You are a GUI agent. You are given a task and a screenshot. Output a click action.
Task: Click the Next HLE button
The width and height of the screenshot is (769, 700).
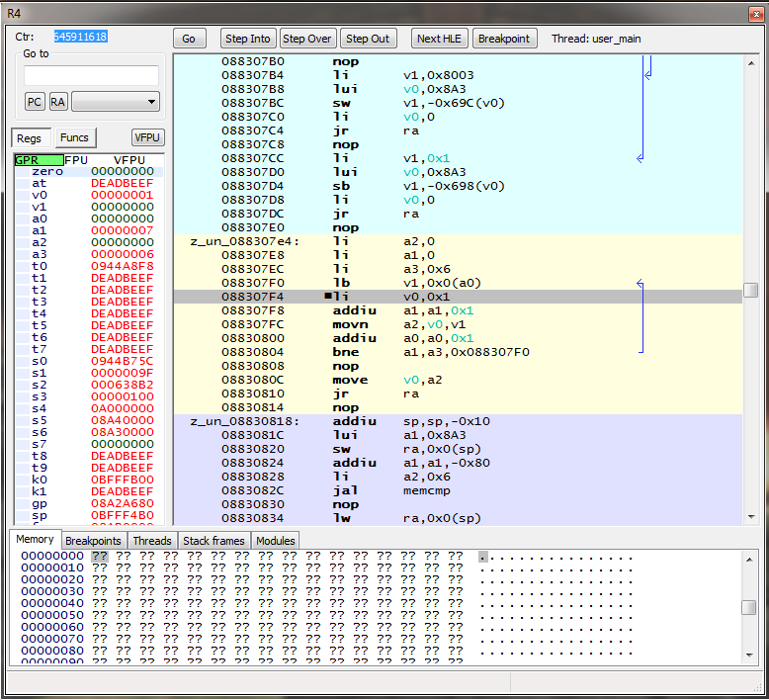click(x=439, y=39)
